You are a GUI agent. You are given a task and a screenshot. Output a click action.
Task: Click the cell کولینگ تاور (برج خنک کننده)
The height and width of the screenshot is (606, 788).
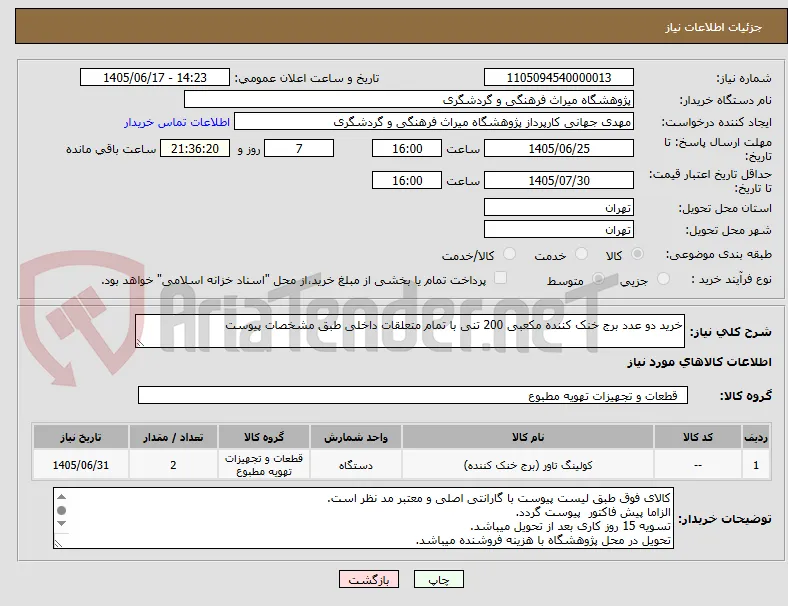[528, 465]
